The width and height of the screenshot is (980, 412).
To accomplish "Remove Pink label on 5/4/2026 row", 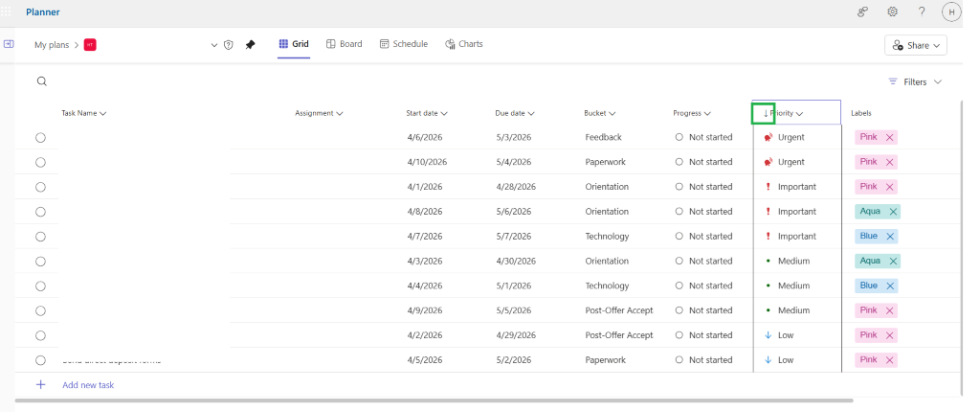I will pyautogui.click(x=890, y=162).
